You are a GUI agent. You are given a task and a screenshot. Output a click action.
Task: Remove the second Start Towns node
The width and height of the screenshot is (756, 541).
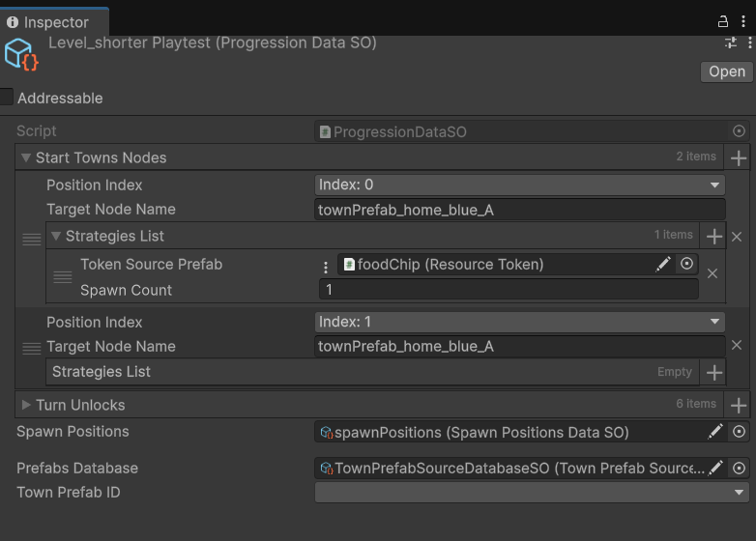point(737,345)
